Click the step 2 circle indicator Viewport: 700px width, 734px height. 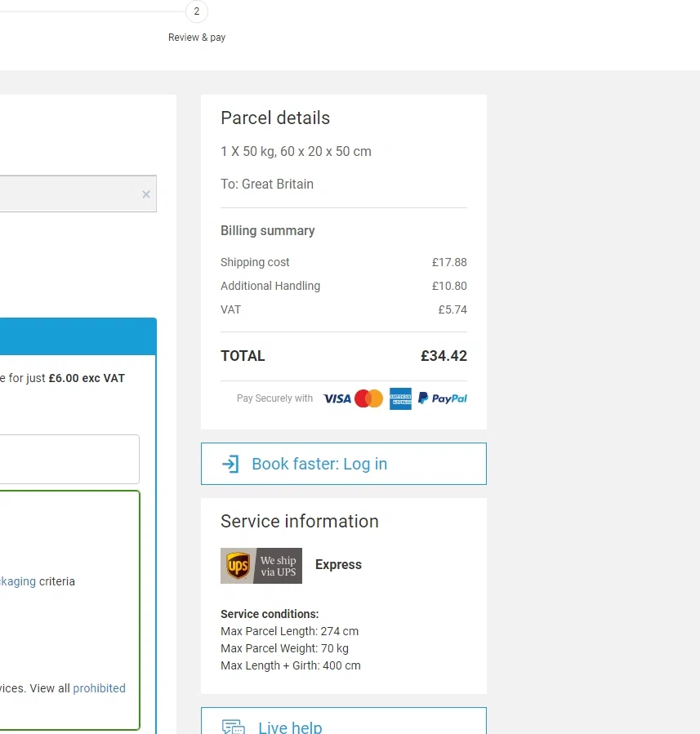(x=197, y=12)
